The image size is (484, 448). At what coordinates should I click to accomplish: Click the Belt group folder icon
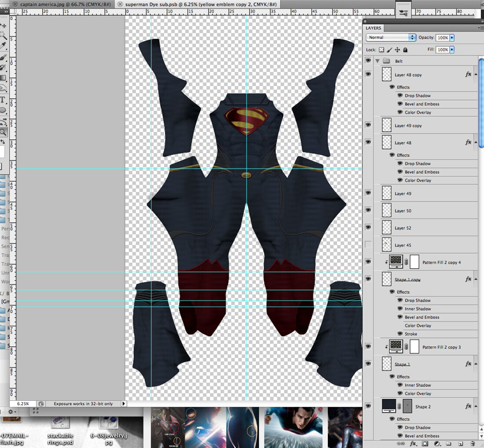pyautogui.click(x=387, y=61)
